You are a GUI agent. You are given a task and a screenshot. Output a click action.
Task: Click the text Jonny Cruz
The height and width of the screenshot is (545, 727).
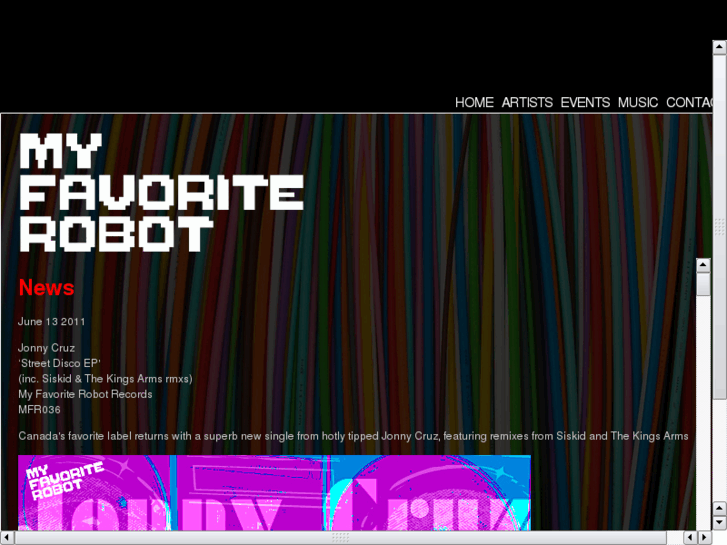click(46, 348)
